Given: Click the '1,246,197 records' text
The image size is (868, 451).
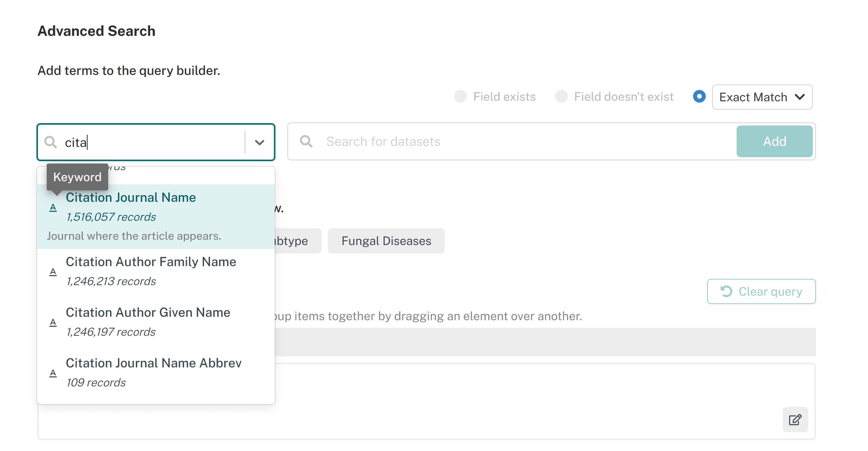Looking at the screenshot, I should (x=111, y=332).
